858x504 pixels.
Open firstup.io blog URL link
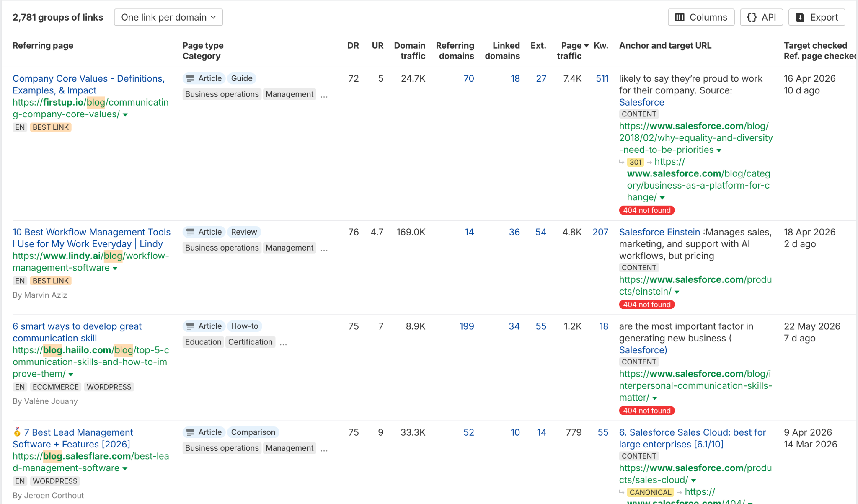(x=90, y=108)
